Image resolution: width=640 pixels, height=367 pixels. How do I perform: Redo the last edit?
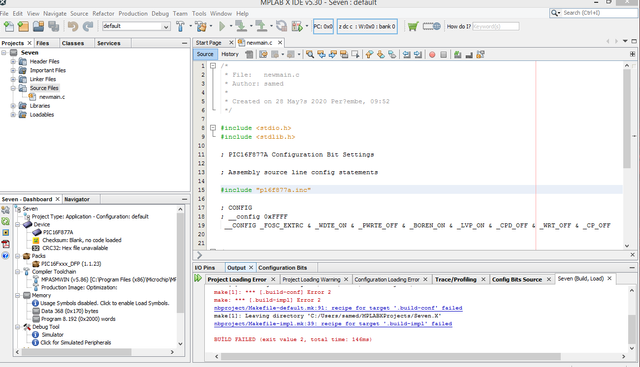[88, 27]
